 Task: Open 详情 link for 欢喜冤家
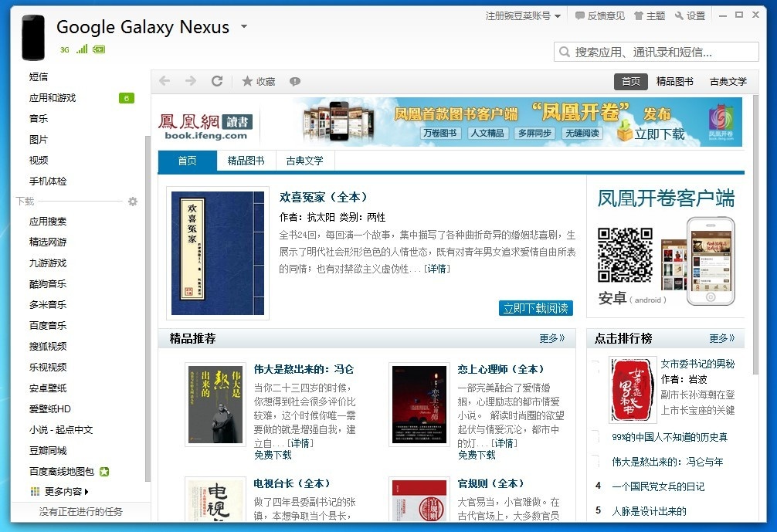click(437, 269)
